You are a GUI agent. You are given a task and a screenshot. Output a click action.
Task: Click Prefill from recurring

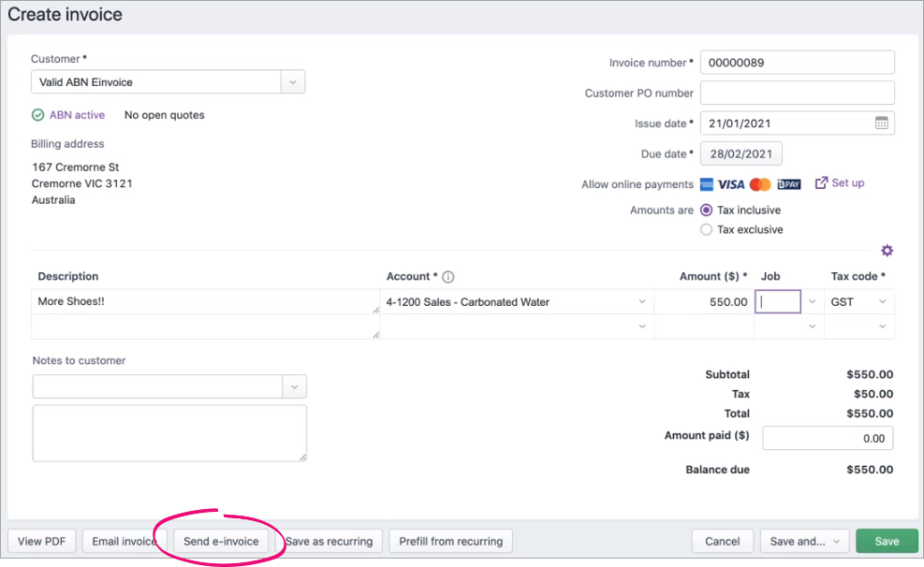[x=450, y=541]
